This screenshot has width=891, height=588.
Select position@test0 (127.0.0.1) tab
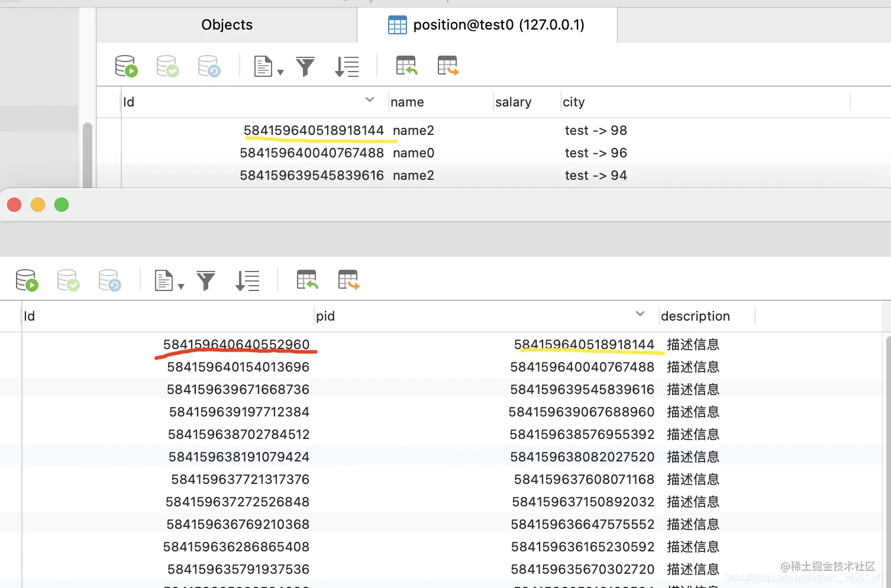[x=487, y=25]
